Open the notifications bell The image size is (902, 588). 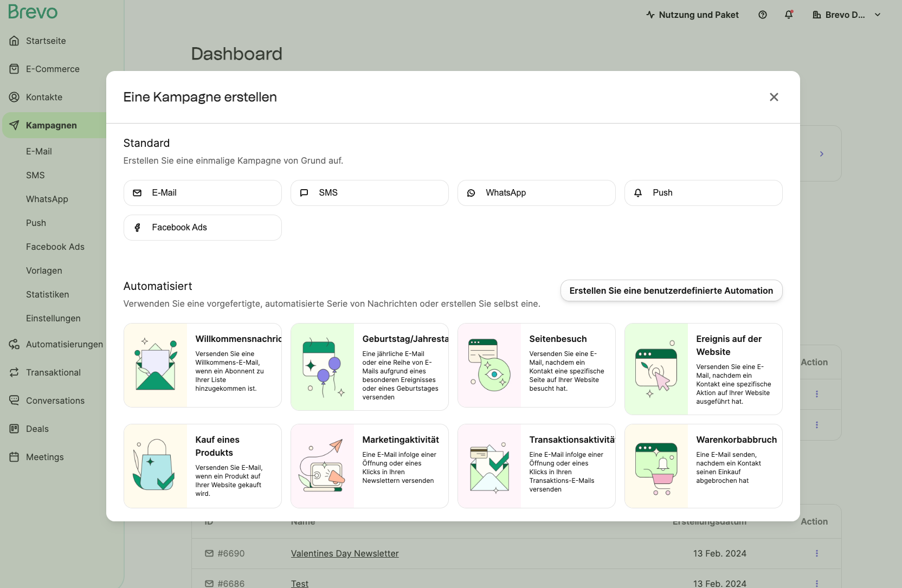pyautogui.click(x=789, y=15)
